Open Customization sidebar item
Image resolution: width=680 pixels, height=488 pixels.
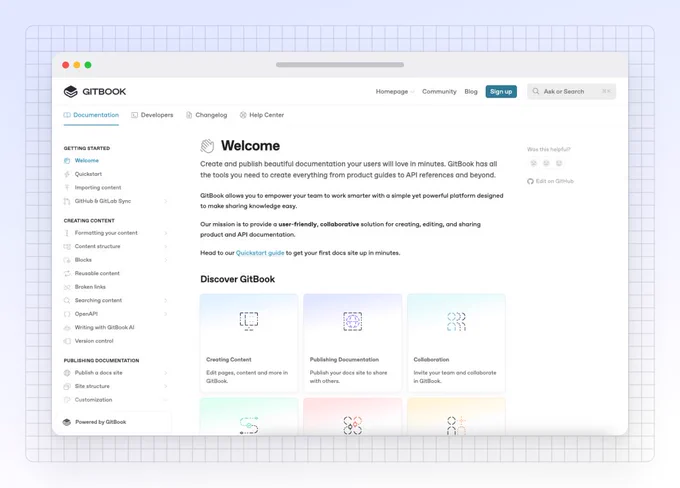pyautogui.click(x=93, y=400)
